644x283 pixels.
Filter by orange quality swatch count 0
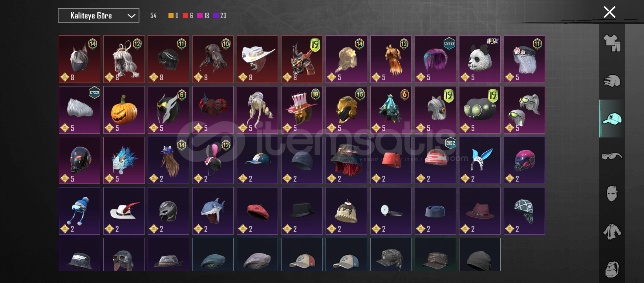(173, 16)
